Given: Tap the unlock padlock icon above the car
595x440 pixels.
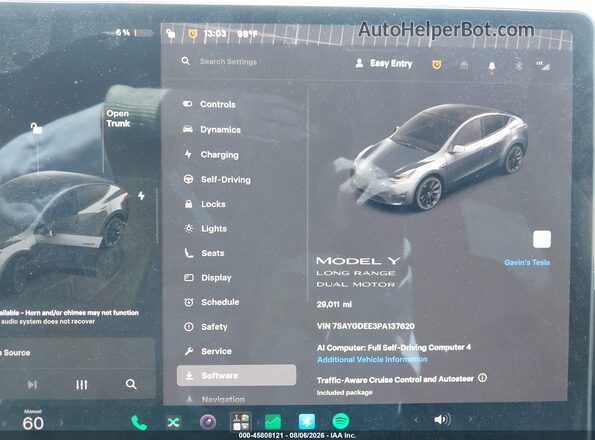Looking at the screenshot, I should coord(36,128).
